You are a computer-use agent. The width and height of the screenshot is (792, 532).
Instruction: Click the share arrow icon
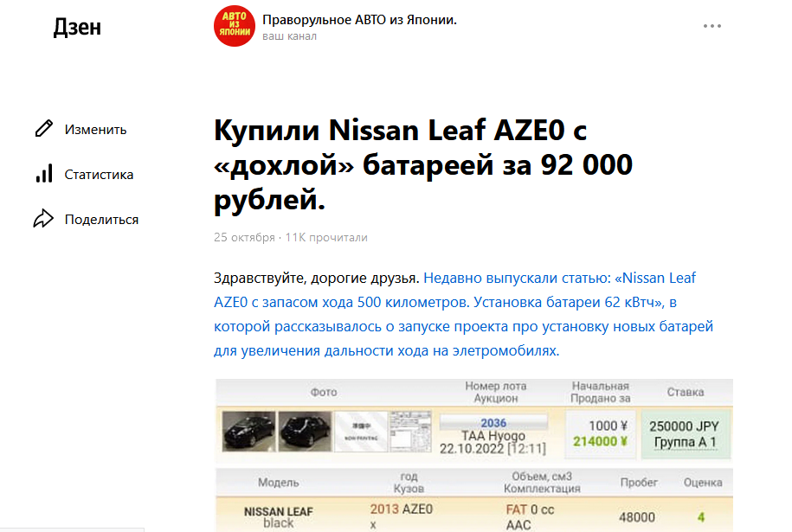point(43,219)
